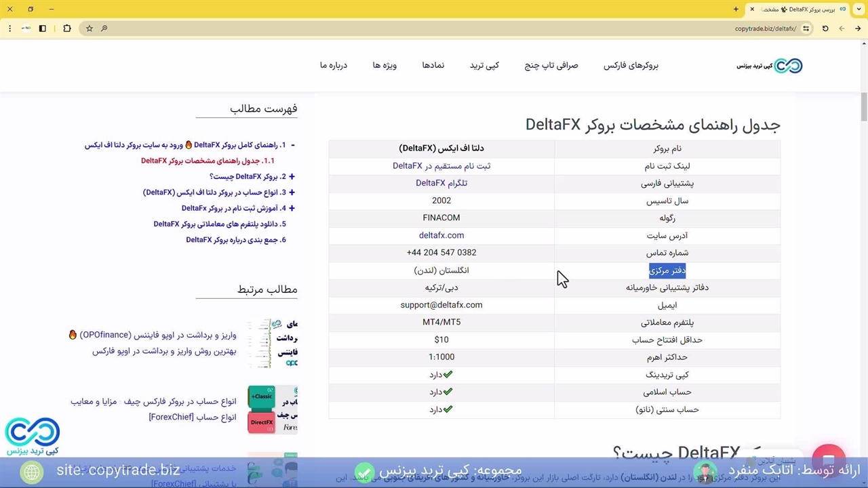This screenshot has height=488, width=868.
Task: Open 'کپی ترید' navigation menu item
Action: click(484, 66)
